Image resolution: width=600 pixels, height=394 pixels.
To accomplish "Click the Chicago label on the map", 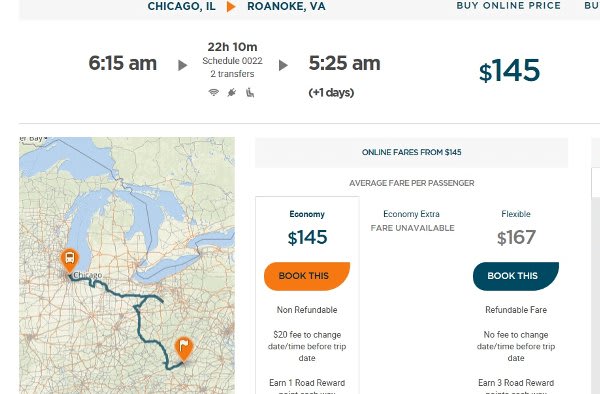I will coord(88,275).
